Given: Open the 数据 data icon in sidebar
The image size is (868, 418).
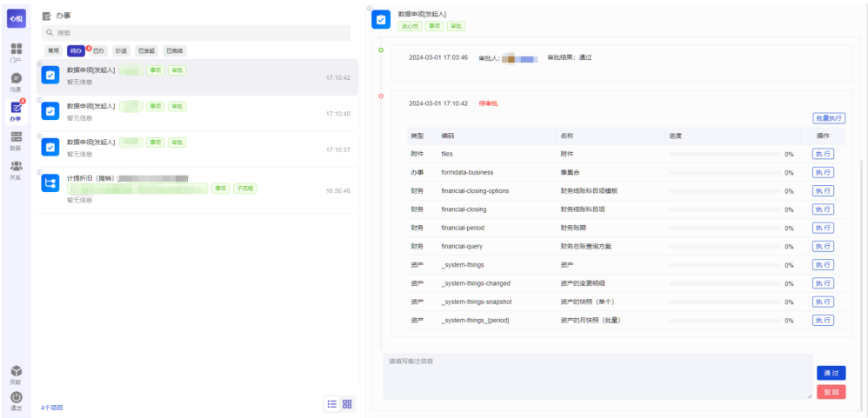Looking at the screenshot, I should pyautogui.click(x=16, y=139).
